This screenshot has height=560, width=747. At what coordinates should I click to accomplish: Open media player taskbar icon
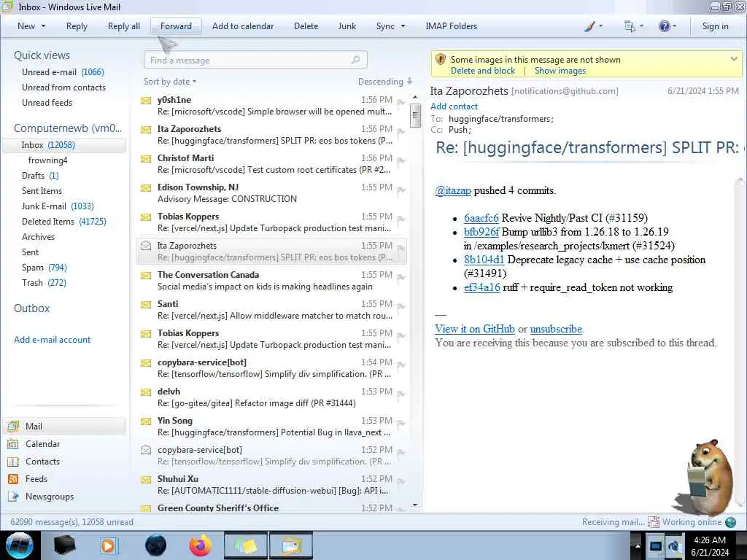tap(109, 545)
